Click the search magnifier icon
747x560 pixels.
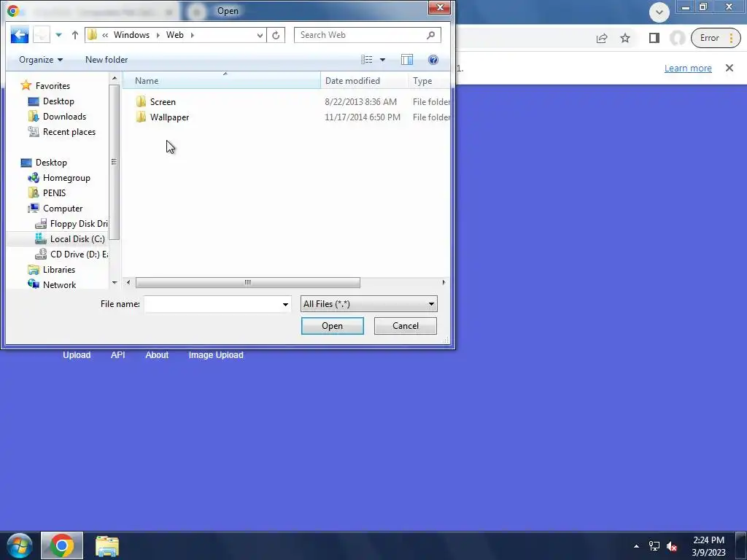430,35
